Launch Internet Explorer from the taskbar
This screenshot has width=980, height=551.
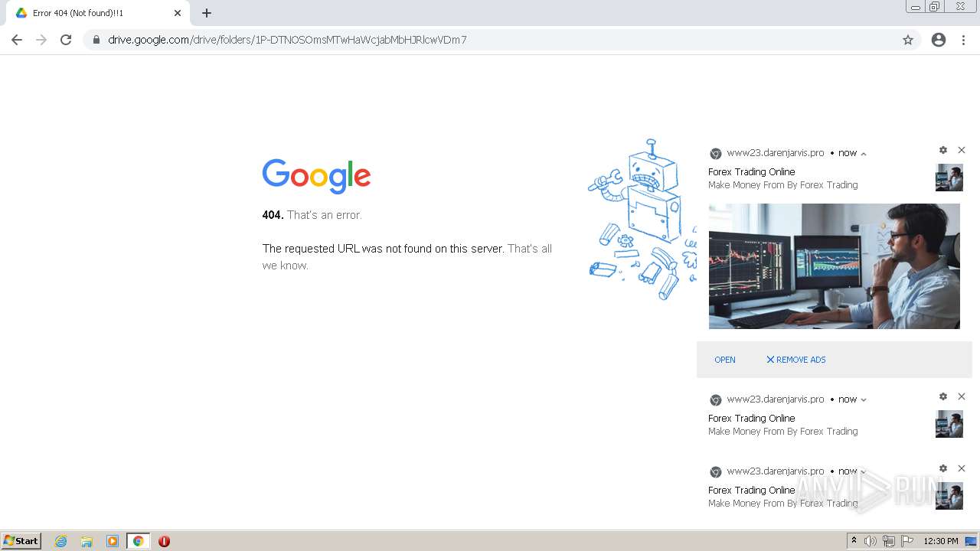click(x=61, y=541)
